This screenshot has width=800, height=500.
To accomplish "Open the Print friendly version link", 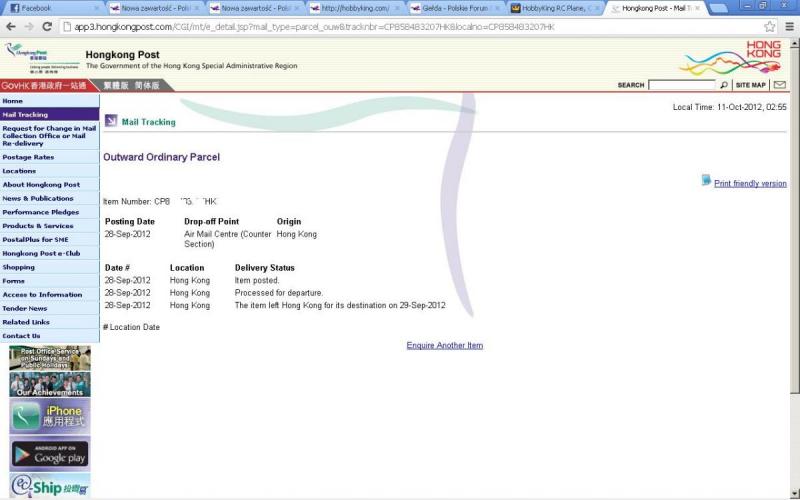I will [750, 184].
